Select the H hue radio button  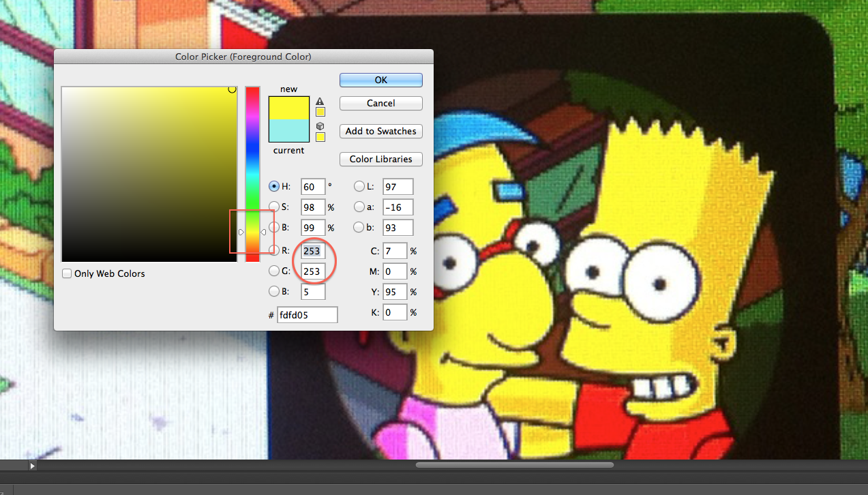pyautogui.click(x=274, y=186)
